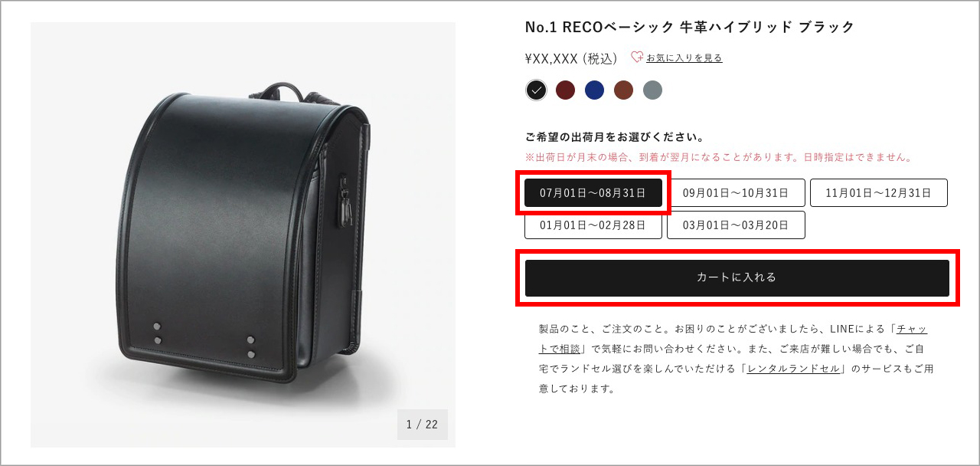This screenshot has width=980, height=466.
Task: Select the black color swatch
Action: (x=537, y=90)
